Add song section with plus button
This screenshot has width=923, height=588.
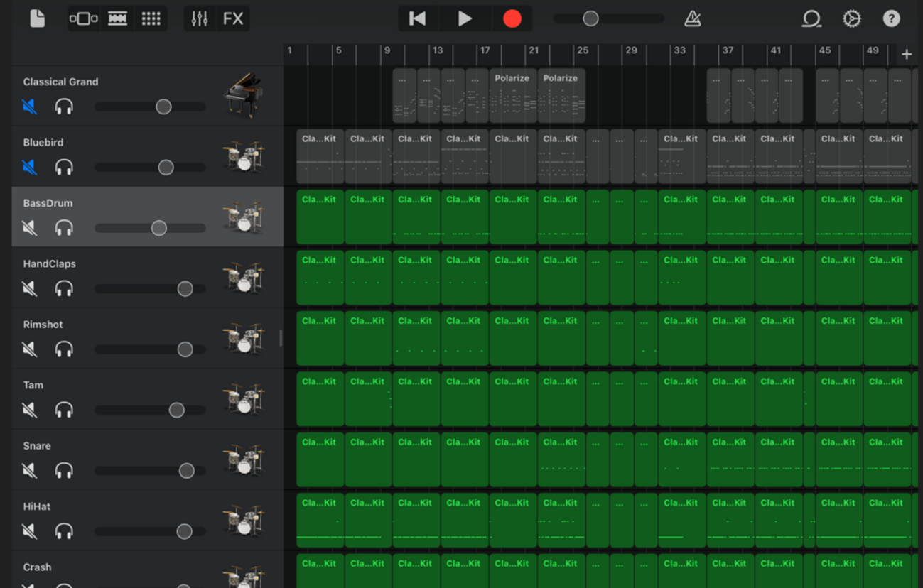click(907, 54)
